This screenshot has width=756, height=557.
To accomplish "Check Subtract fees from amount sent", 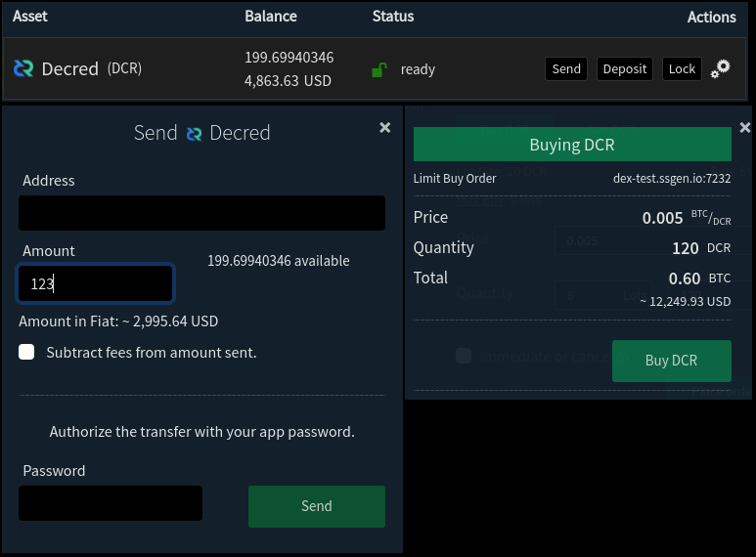I will (26, 352).
